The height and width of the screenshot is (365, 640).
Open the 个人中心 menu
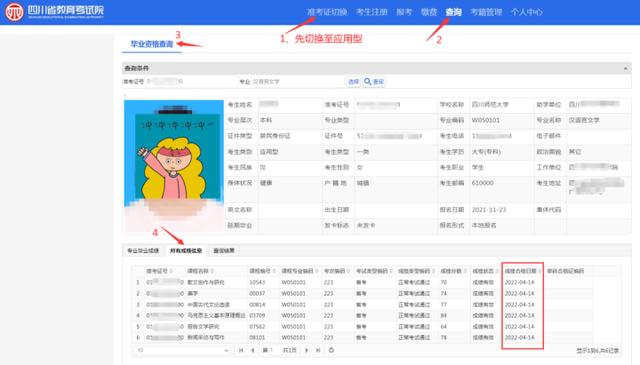pyautogui.click(x=527, y=12)
